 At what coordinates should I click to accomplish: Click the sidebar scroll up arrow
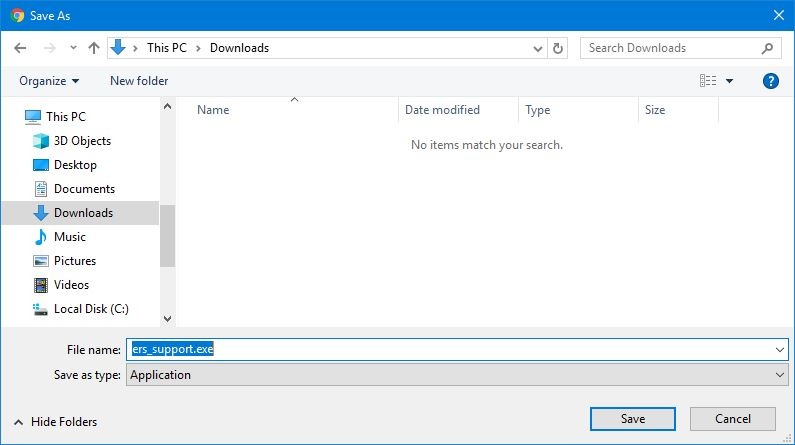[x=167, y=106]
